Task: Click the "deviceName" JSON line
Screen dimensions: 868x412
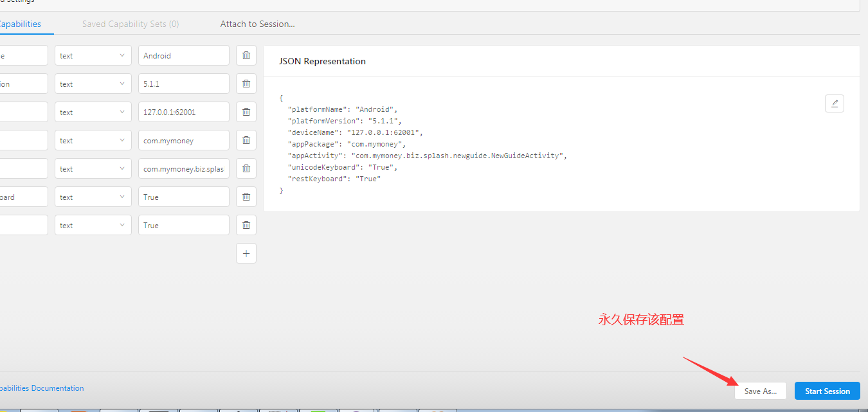Action: pyautogui.click(x=356, y=132)
